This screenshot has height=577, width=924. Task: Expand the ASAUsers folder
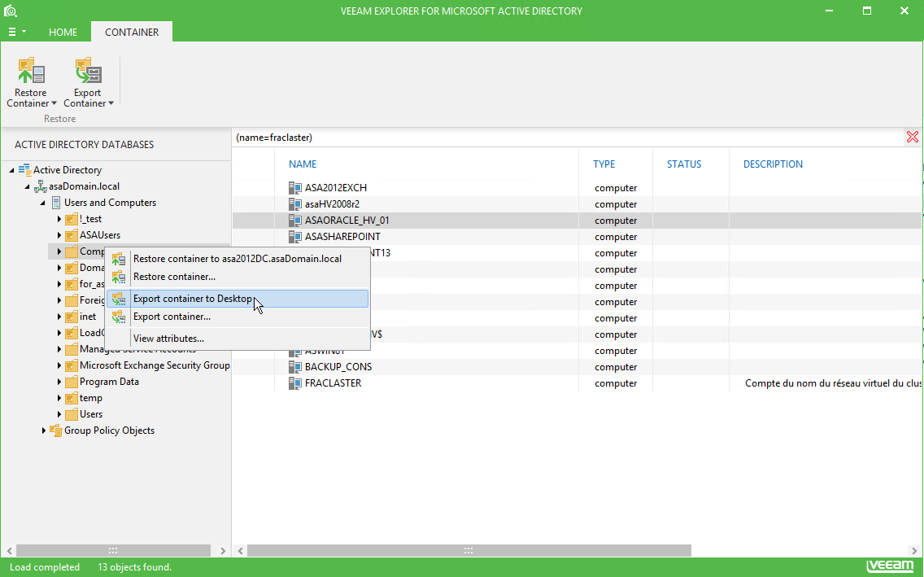pyautogui.click(x=59, y=235)
